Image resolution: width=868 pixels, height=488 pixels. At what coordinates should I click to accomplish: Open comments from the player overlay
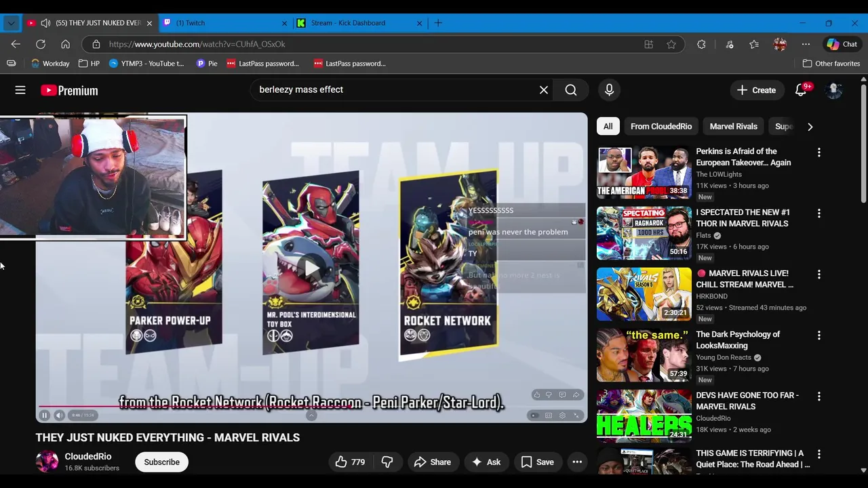click(562, 394)
